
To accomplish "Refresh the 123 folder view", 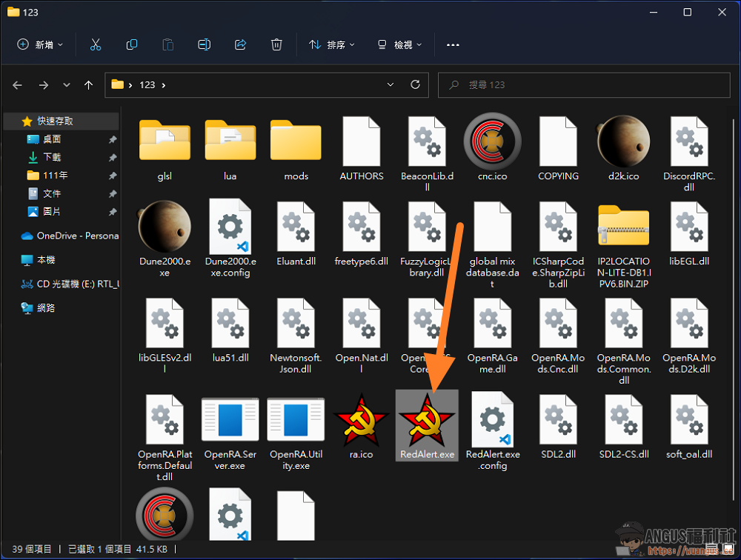I will [x=416, y=84].
